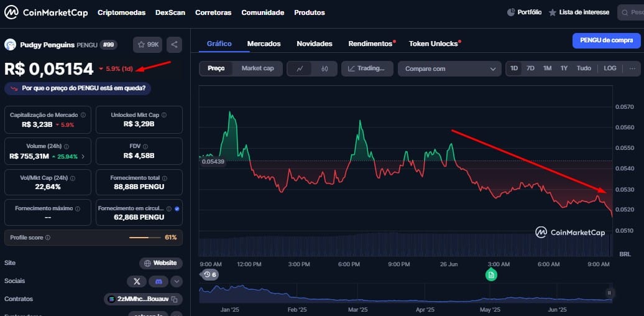
Task: Click the #99 rank badge
Action: coord(108,44)
